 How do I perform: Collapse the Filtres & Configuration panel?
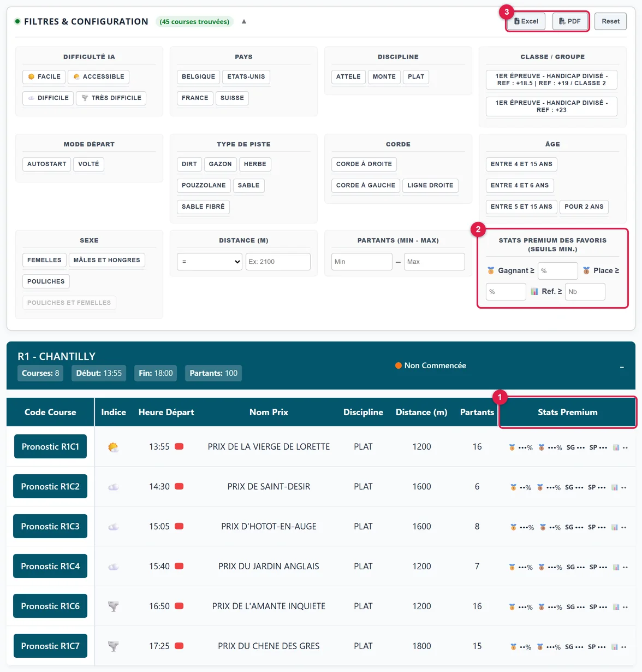244,22
